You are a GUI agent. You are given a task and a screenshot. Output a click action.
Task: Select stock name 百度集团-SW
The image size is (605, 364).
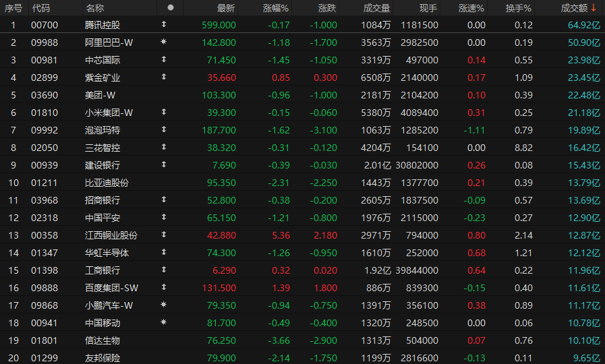[111, 288]
